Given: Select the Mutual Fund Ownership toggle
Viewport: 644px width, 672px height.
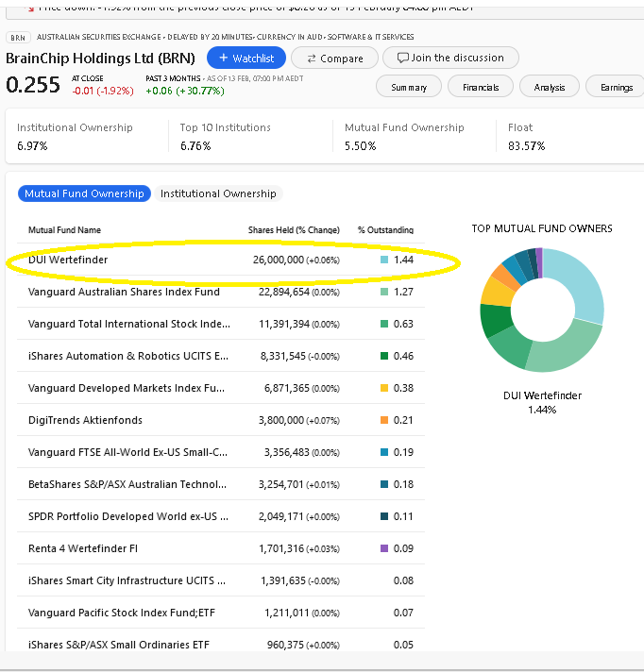Looking at the screenshot, I should [84, 193].
